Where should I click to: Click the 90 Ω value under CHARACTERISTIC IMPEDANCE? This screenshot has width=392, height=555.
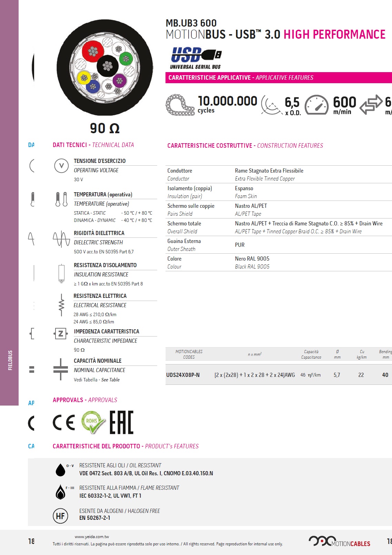pyautogui.click(x=79, y=350)
